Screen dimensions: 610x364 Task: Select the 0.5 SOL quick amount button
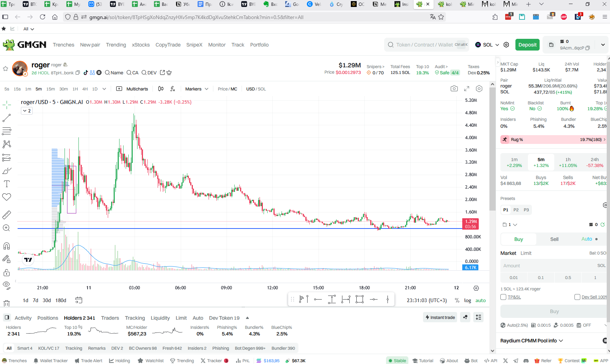568,278
